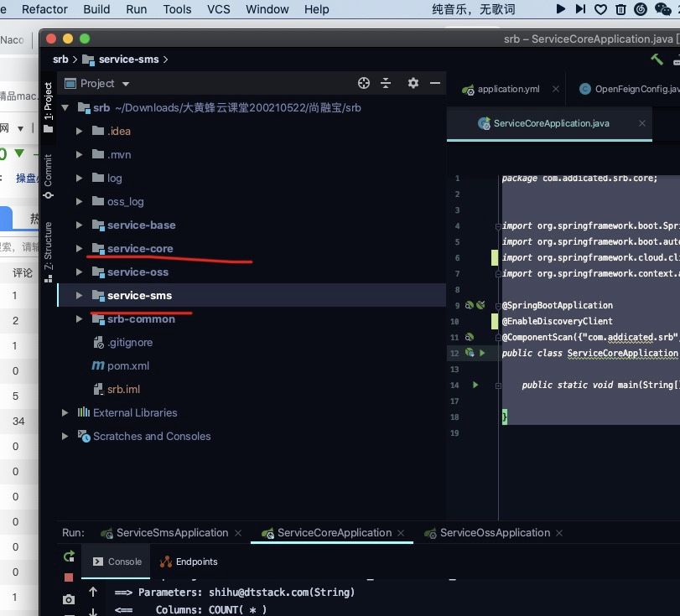
Task: Click run gutter arrow on line 12
Action: coord(482,353)
